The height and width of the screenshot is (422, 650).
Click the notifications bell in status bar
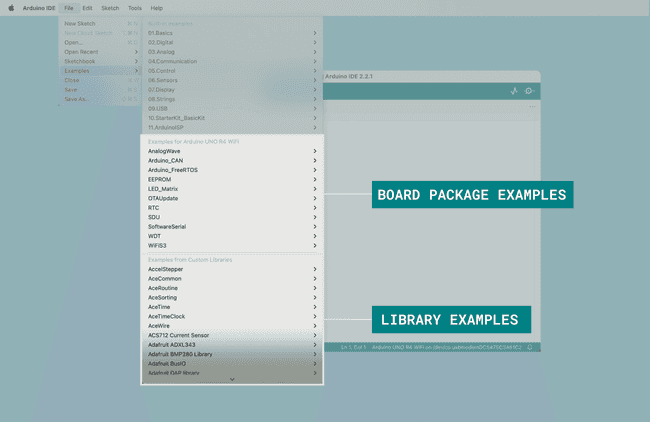530,347
